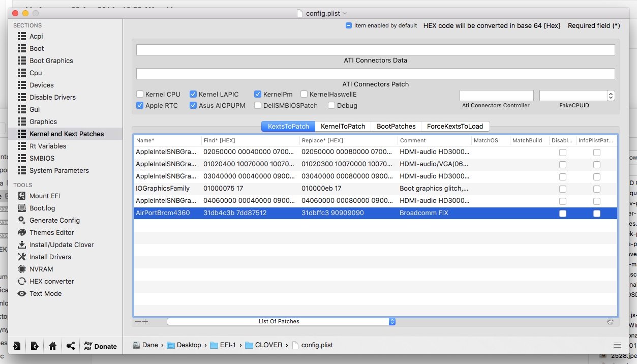The width and height of the screenshot is (637, 364).
Task: Click the home icon in bottom bar
Action: (52, 346)
